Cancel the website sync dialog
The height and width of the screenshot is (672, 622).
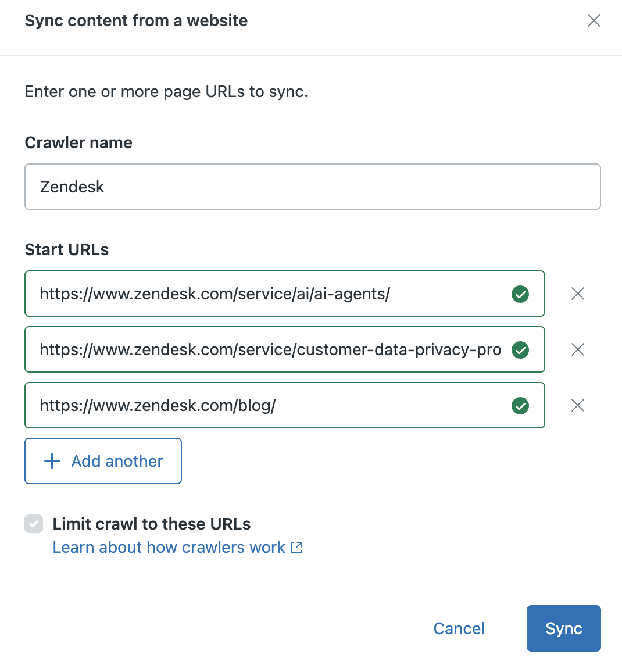(459, 628)
